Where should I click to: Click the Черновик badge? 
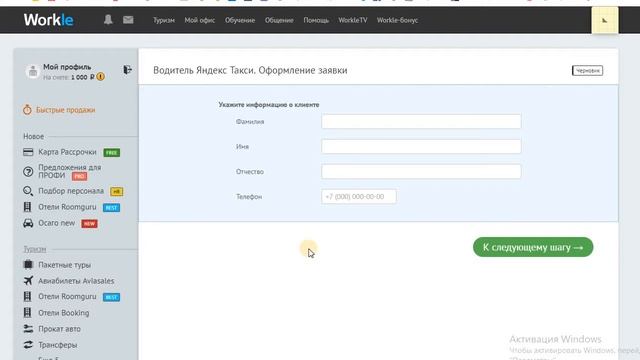click(x=587, y=71)
